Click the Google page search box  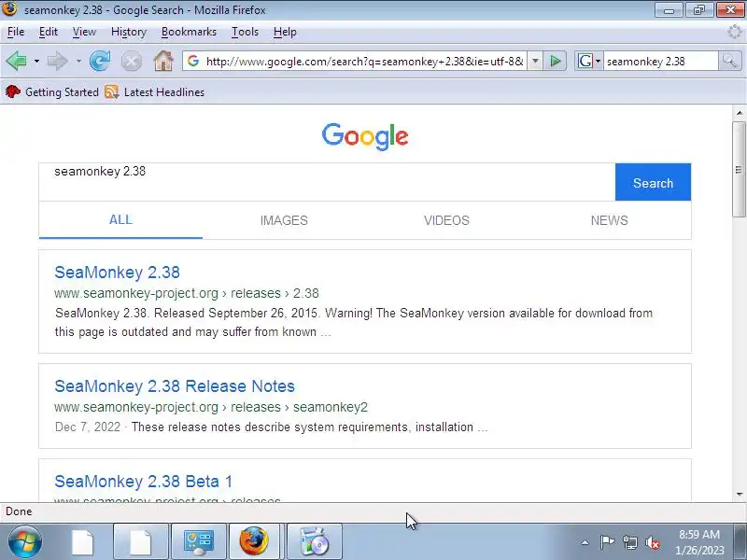pyautogui.click(x=327, y=182)
